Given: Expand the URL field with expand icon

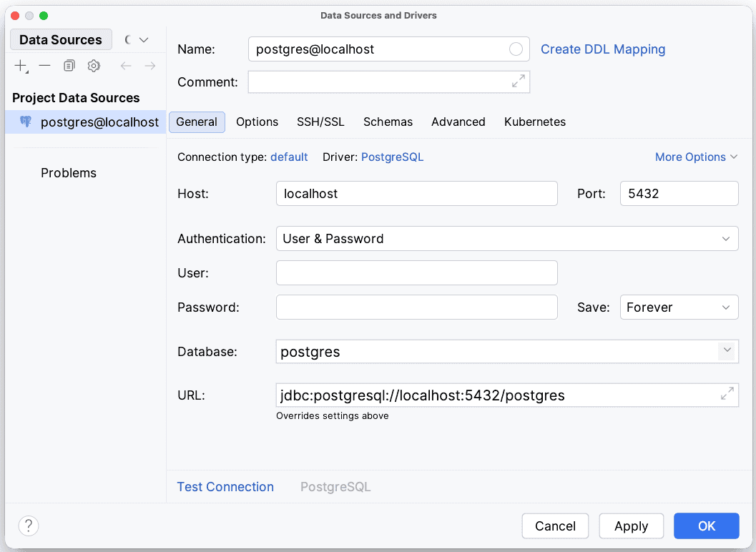Looking at the screenshot, I should (x=727, y=394).
